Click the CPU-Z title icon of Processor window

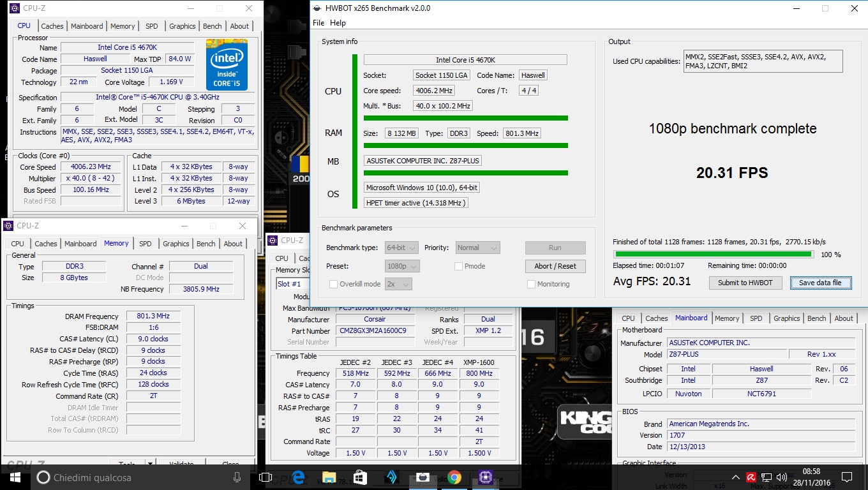(15, 8)
